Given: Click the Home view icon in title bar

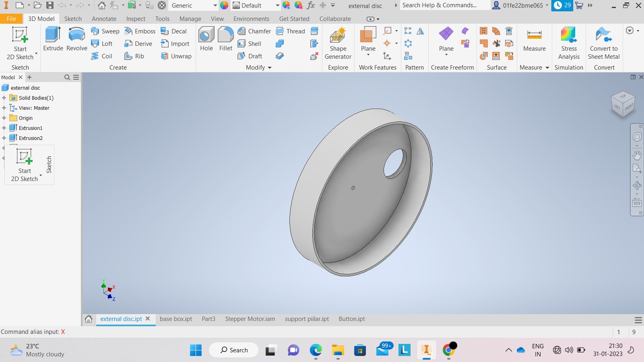Looking at the screenshot, I should pyautogui.click(x=102, y=5).
